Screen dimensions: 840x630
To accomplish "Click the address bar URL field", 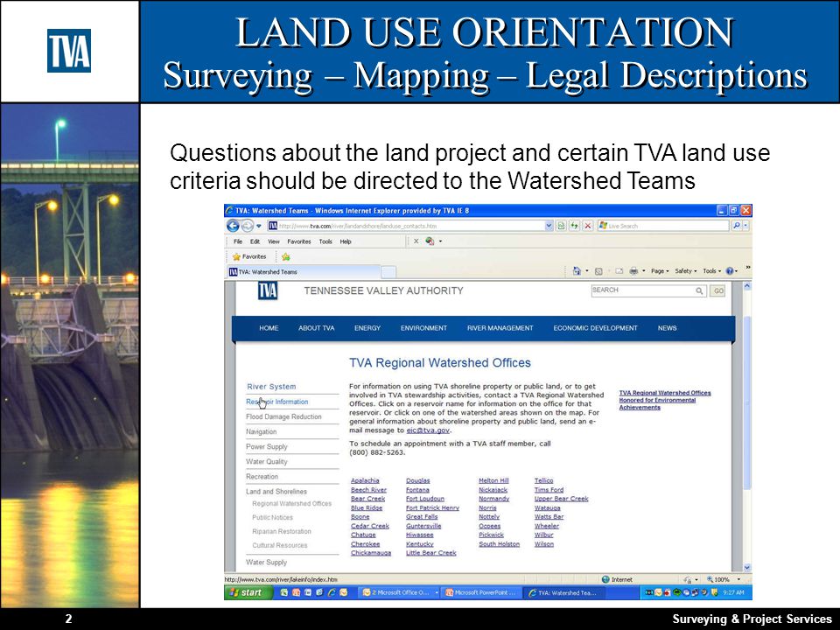I will coord(411,226).
